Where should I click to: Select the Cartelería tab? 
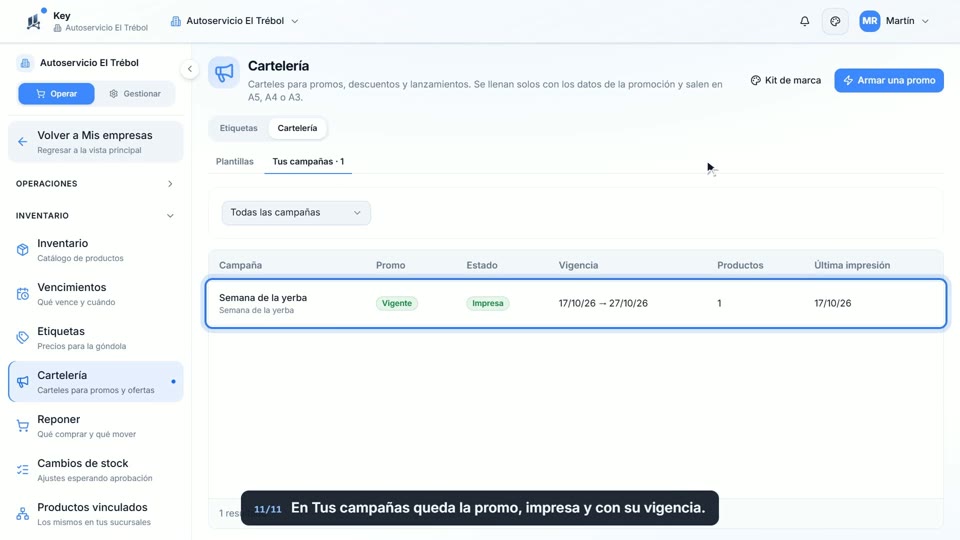(297, 128)
